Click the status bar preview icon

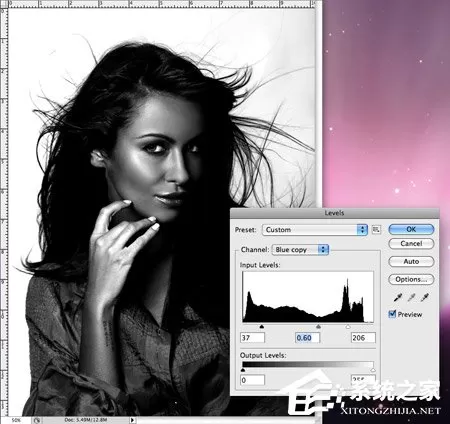point(37,420)
